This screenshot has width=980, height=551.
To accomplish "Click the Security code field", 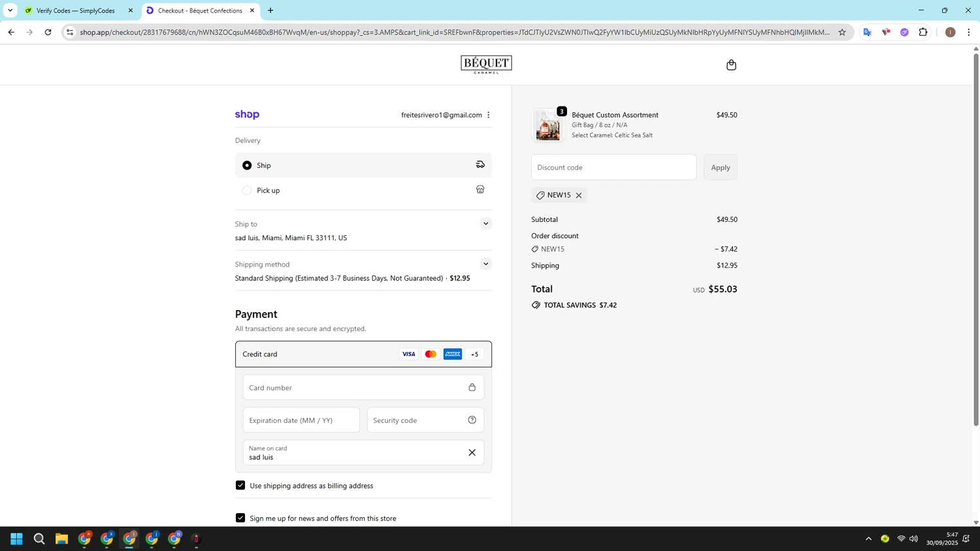I will click(425, 420).
